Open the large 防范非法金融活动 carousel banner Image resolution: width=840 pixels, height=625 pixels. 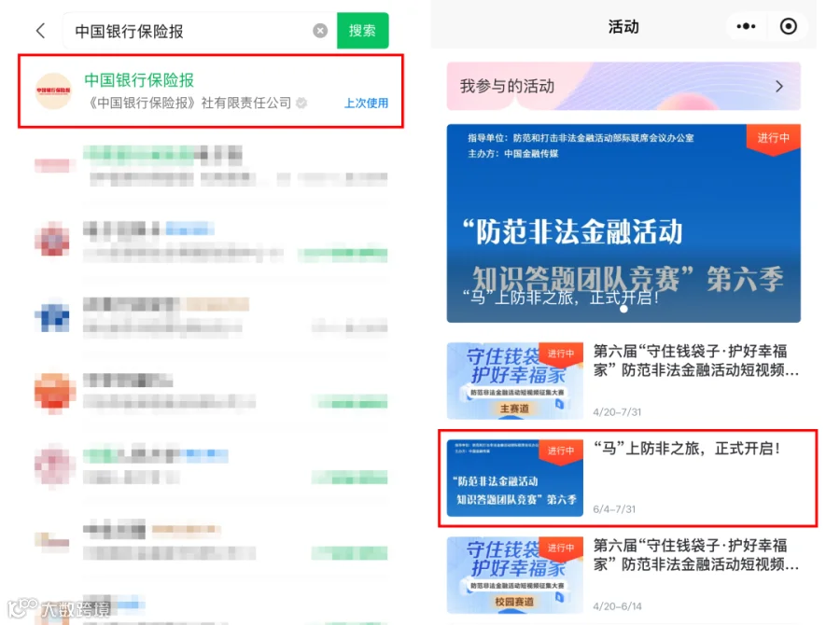(623, 223)
